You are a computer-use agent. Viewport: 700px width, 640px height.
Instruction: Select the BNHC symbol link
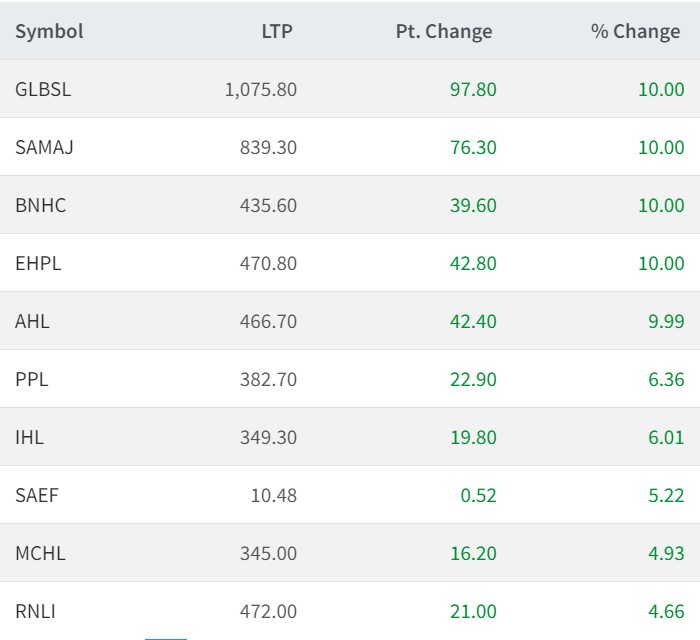(x=41, y=205)
